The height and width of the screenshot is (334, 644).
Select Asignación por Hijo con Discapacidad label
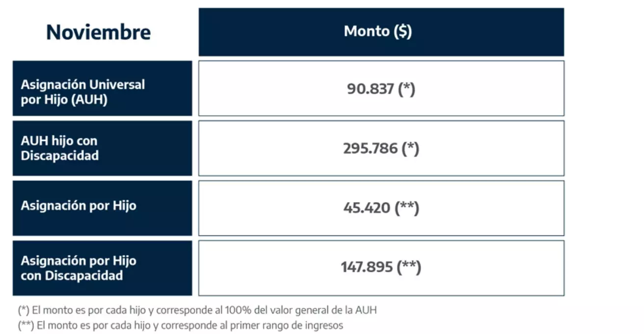coord(78,268)
